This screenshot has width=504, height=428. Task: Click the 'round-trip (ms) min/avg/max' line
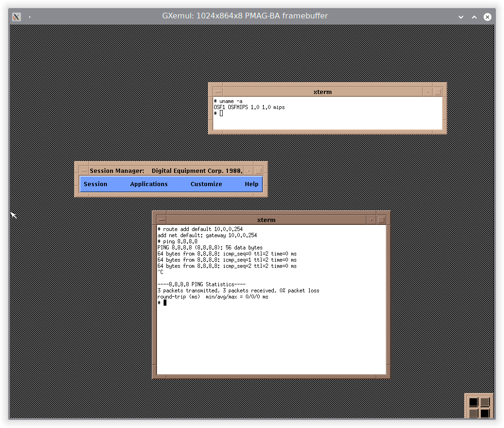[x=213, y=297]
